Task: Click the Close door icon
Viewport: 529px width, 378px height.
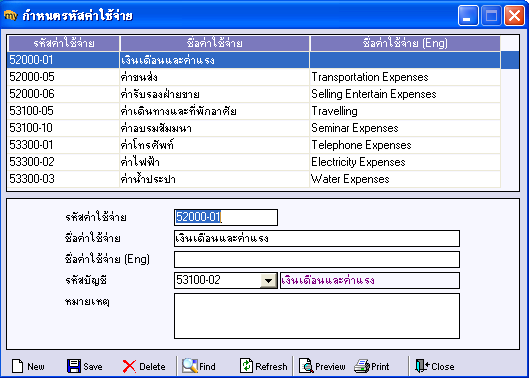Action: coord(422,366)
